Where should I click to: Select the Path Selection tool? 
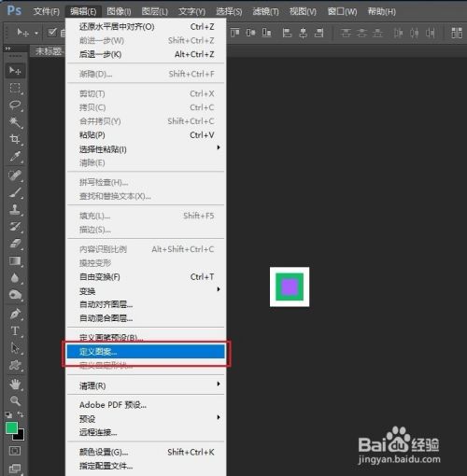click(15, 348)
